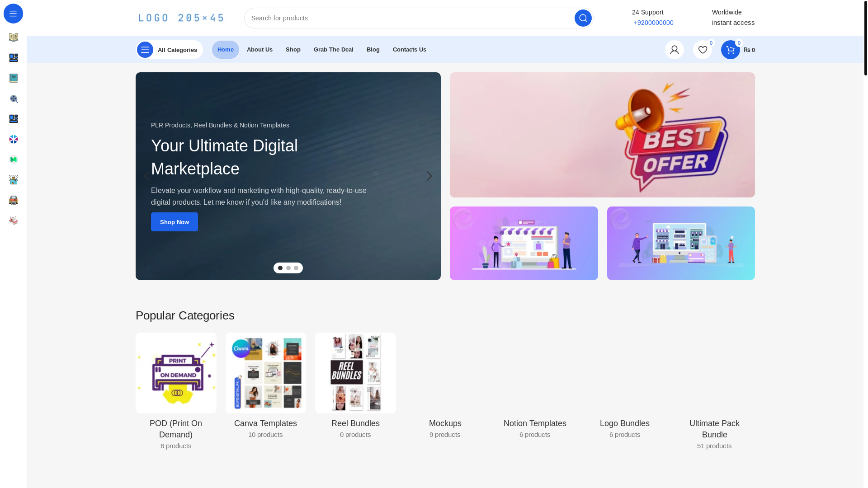Click the opened gift box sidebar icon
The width and height of the screenshot is (868, 488).
[x=14, y=180]
